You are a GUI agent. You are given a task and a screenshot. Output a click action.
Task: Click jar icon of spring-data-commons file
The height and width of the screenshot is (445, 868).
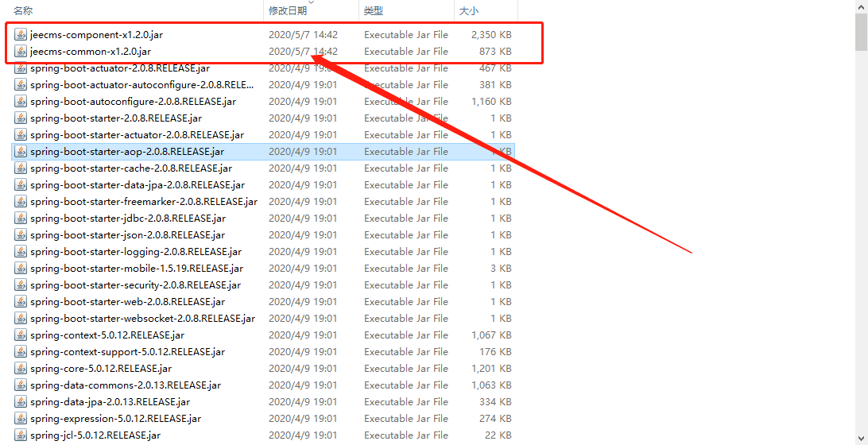[21, 385]
